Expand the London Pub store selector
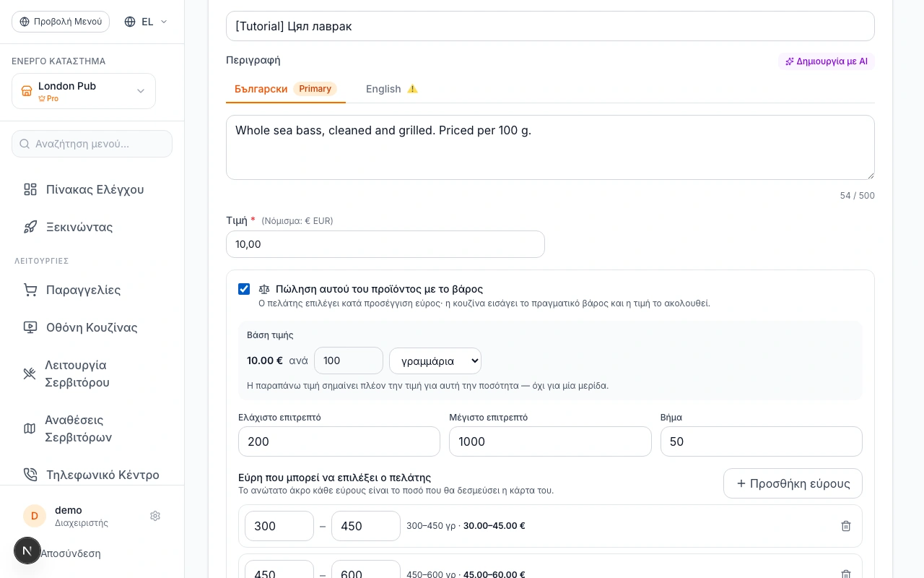Image resolution: width=924 pixels, height=578 pixels. 84,91
